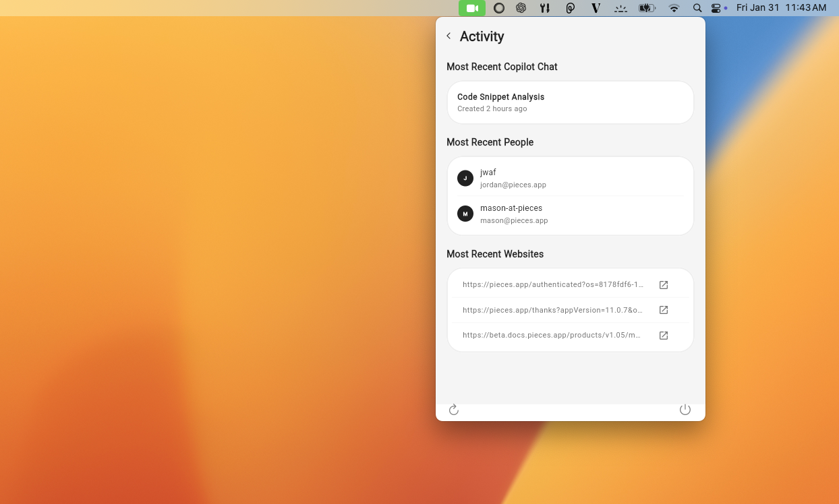Image resolution: width=839 pixels, height=504 pixels.
Task: Select the mason-at-pieces person entry
Action: pos(571,214)
